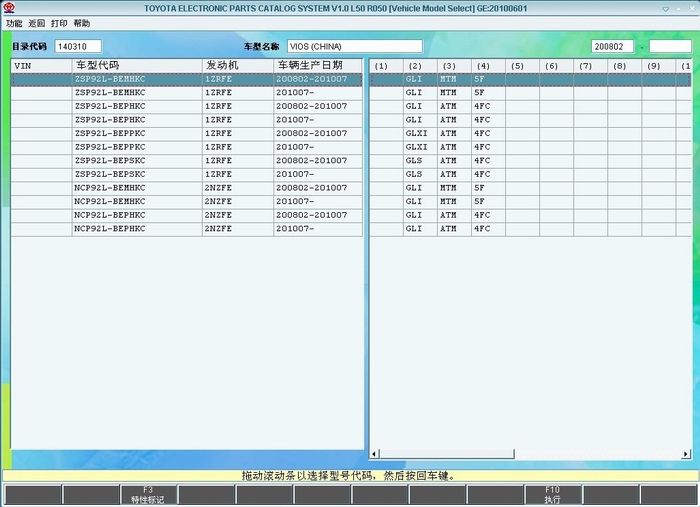Click the date field showing 200802
This screenshot has height=507, width=700.
tap(612, 46)
